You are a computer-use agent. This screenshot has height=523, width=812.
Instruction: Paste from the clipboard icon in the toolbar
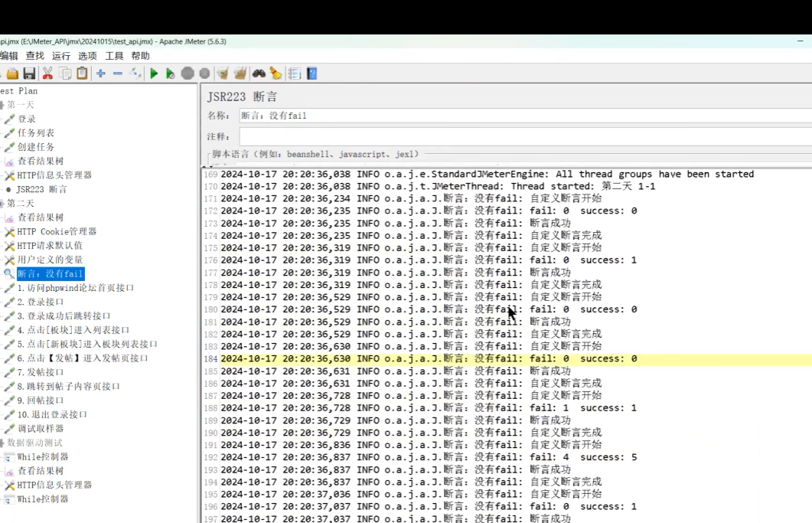point(83,74)
